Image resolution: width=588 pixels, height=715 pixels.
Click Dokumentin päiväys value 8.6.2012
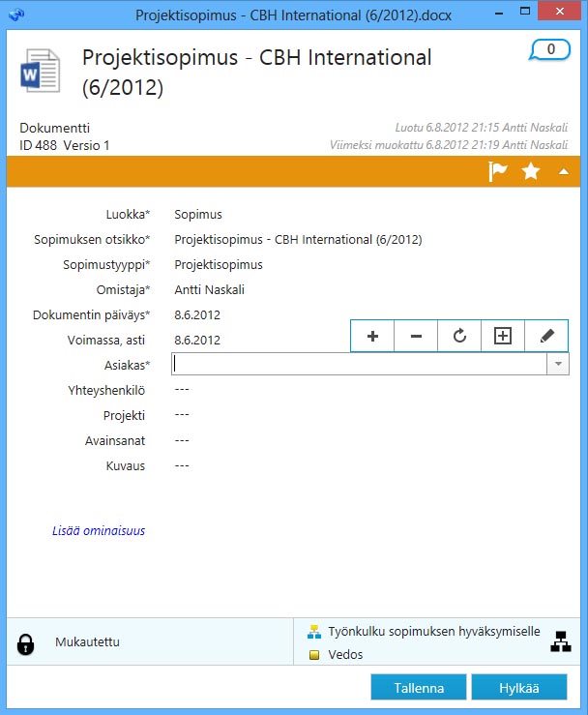click(x=197, y=314)
